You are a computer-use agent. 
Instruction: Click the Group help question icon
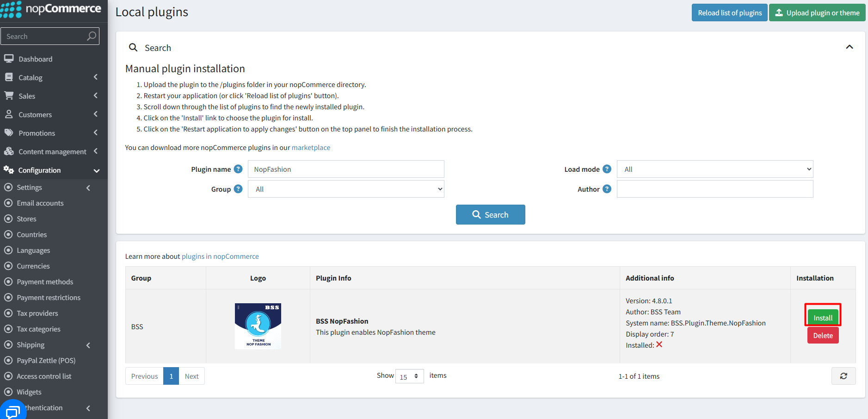238,189
